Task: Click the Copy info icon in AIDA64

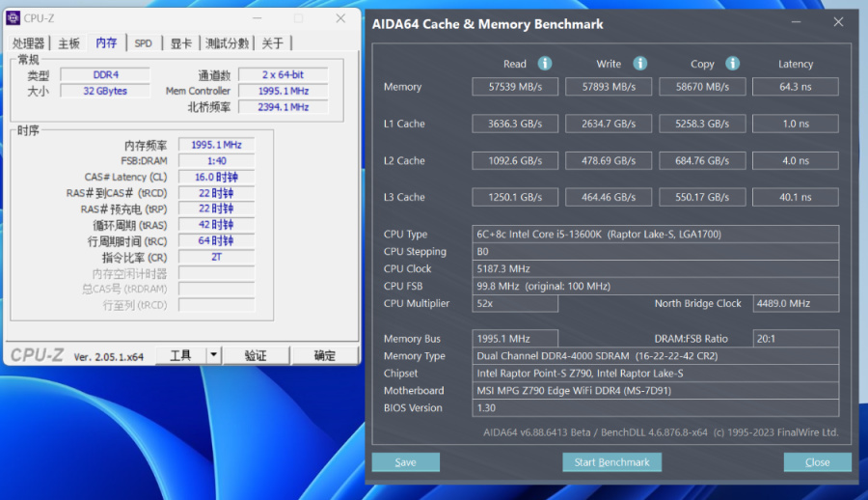Action: point(732,64)
